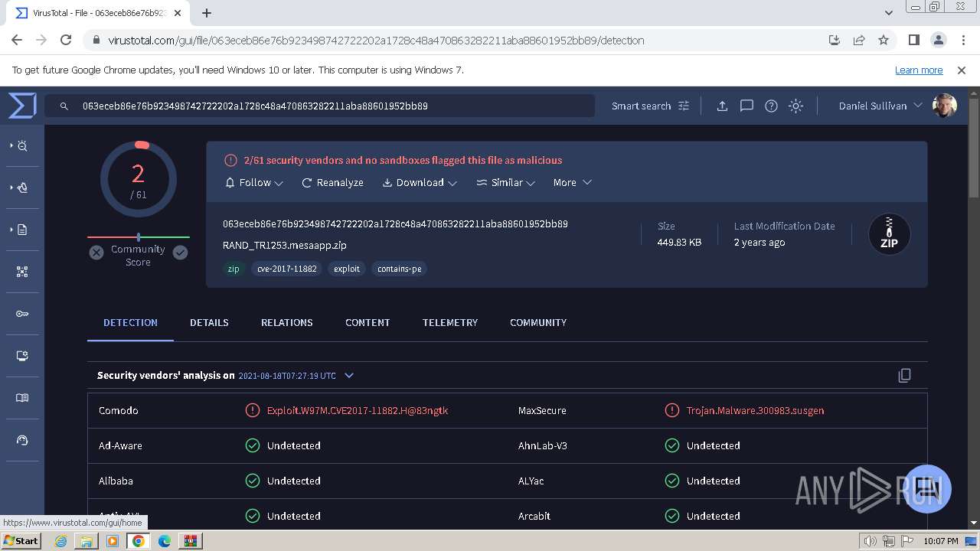This screenshot has height=551, width=980.
Task: Click the zip tag
Action: (234, 269)
